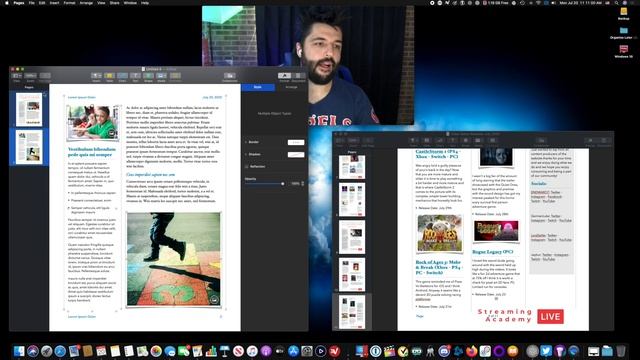
Task: Open Format inspector in games newsletter window
Action: click(590, 140)
